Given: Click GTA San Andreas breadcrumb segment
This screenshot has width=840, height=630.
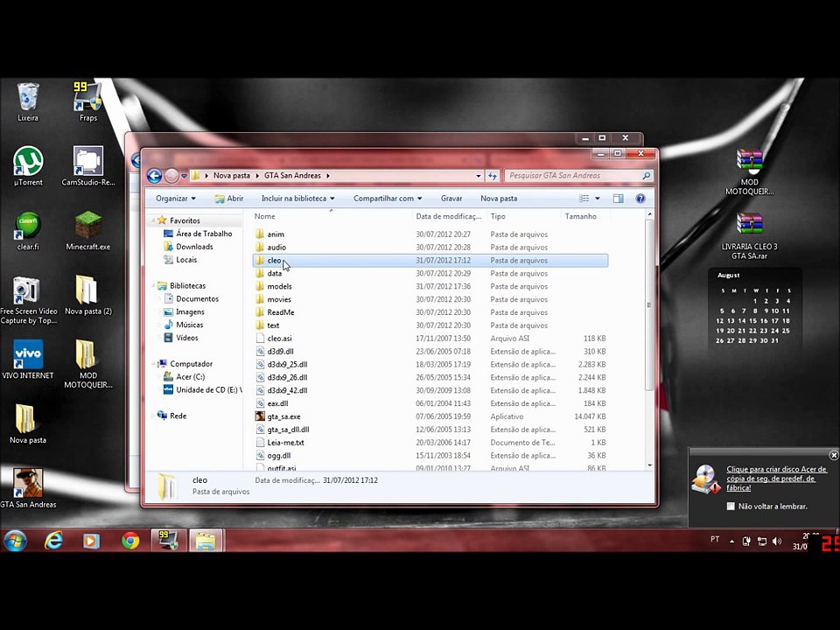Looking at the screenshot, I should click(292, 176).
